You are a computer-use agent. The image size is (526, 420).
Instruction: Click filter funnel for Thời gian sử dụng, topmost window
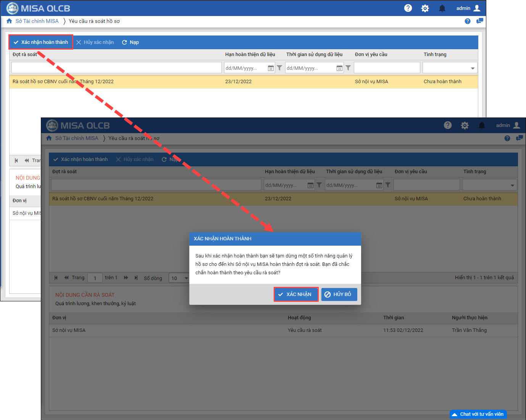click(348, 68)
